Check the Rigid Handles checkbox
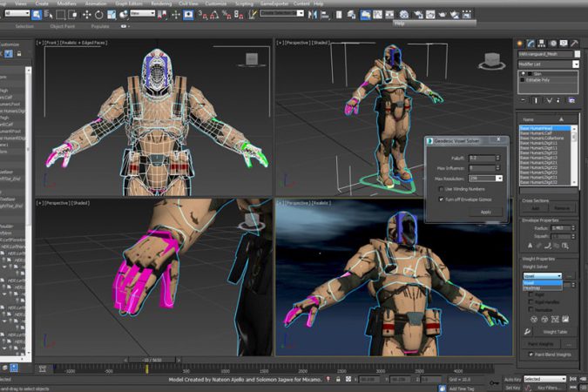The height and width of the screenshot is (392, 588). (x=531, y=302)
